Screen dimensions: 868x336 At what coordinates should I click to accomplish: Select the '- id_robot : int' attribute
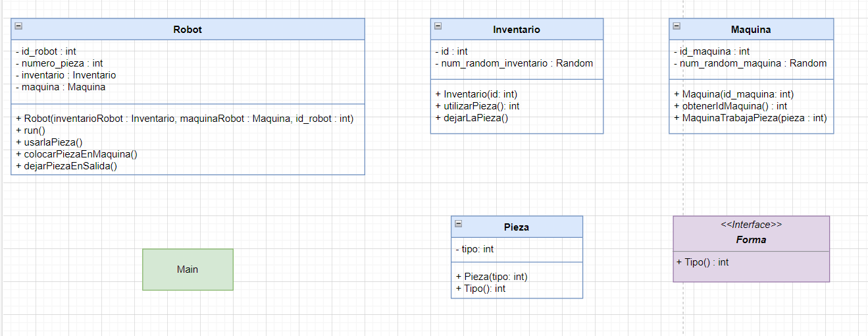point(45,51)
